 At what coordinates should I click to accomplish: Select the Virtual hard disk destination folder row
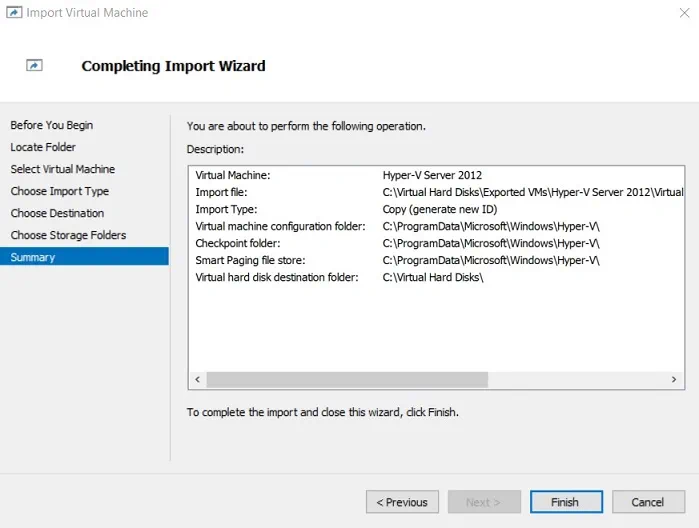pyautogui.click(x=433, y=277)
